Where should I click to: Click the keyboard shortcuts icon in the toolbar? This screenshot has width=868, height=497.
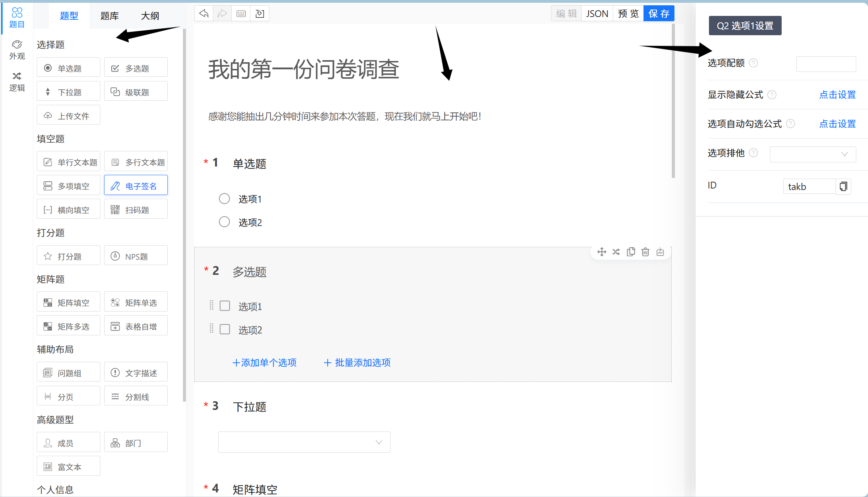(x=241, y=14)
